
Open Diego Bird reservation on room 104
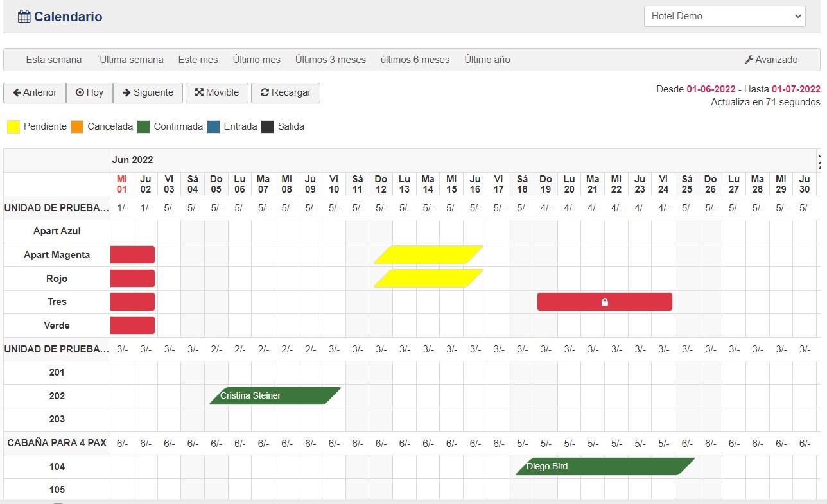604,466
